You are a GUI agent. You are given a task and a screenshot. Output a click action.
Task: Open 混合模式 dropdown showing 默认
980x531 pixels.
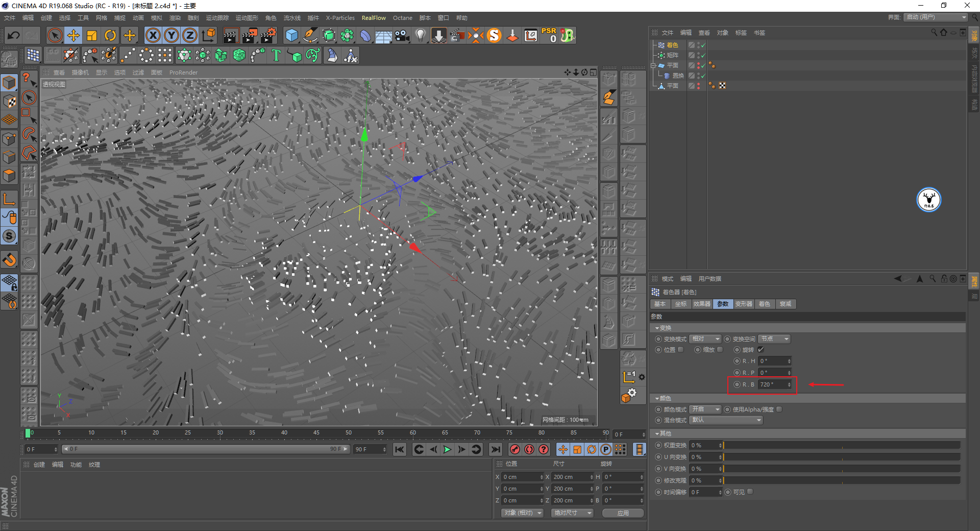tap(726, 420)
